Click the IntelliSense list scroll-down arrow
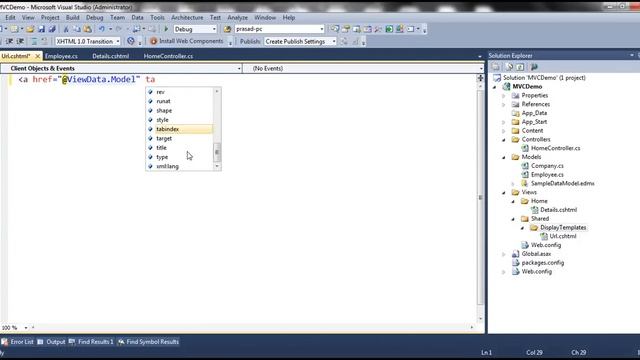Viewport: 640px width, 360px height. click(x=217, y=166)
